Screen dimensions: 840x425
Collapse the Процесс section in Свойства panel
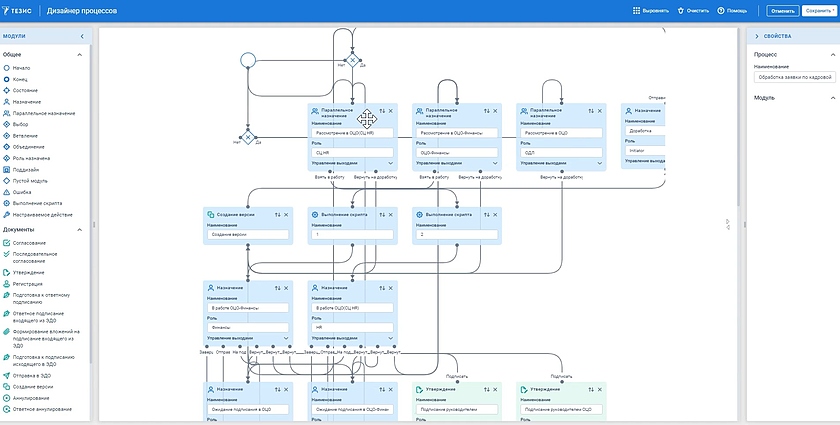832,54
